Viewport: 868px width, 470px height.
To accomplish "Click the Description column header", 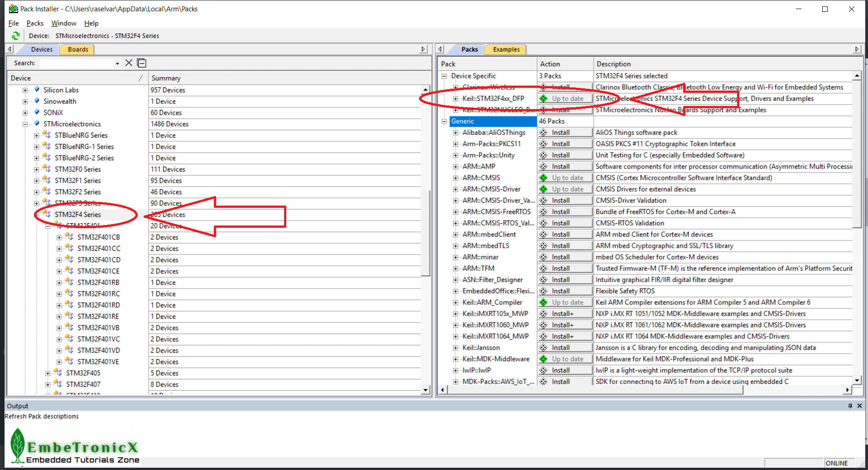I will (x=728, y=64).
